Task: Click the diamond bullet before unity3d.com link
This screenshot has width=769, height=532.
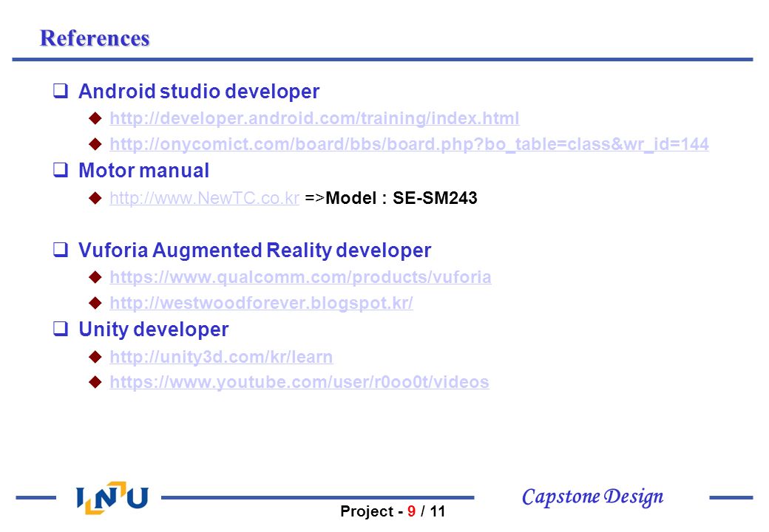Action: click(95, 357)
